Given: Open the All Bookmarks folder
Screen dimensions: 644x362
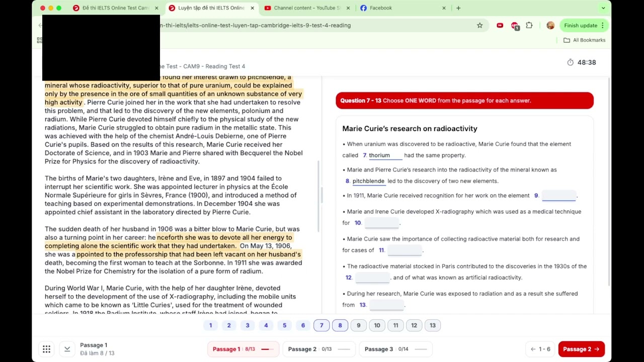Looking at the screenshot, I should coord(584,40).
